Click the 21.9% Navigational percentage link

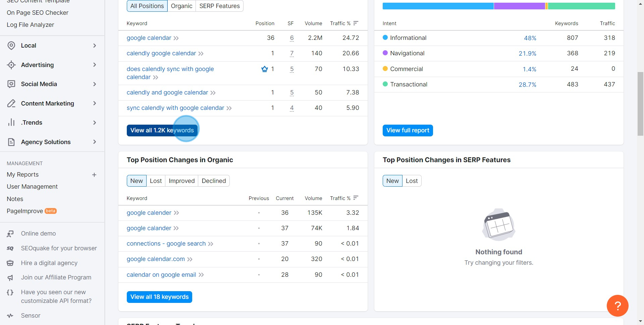pos(527,54)
